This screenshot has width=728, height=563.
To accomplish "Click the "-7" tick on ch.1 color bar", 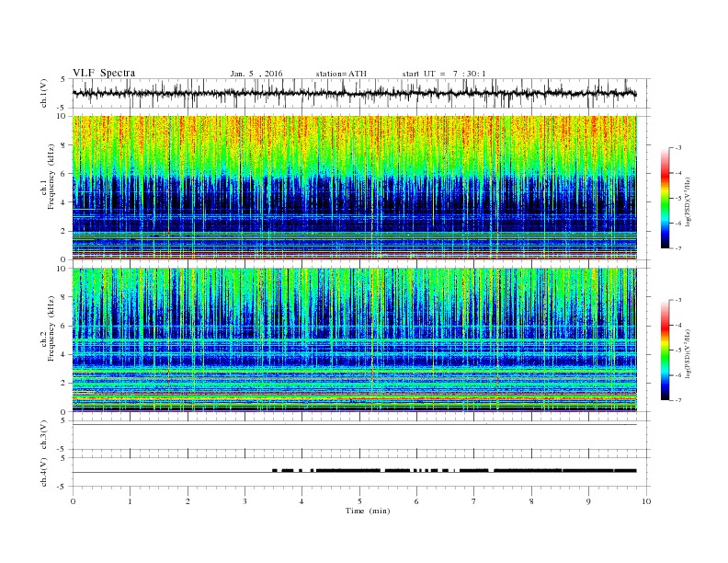I will point(678,248).
